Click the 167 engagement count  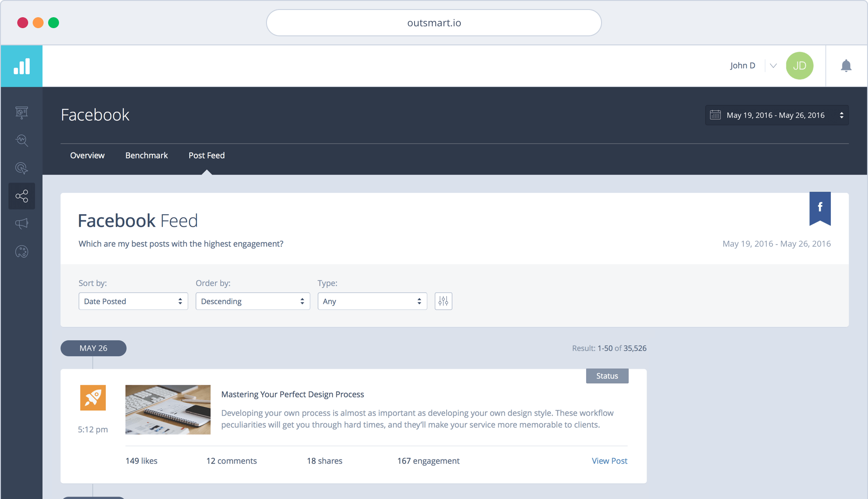pyautogui.click(x=428, y=461)
